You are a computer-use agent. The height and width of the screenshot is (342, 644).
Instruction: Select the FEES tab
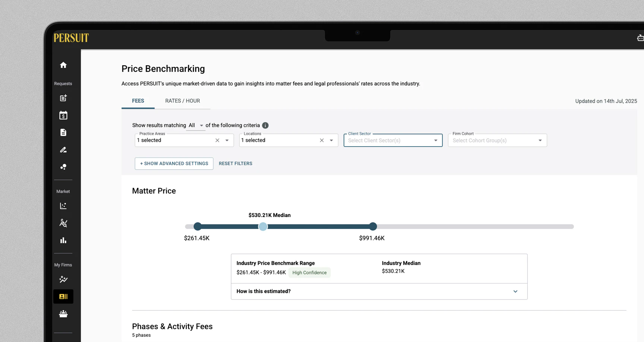tap(138, 101)
